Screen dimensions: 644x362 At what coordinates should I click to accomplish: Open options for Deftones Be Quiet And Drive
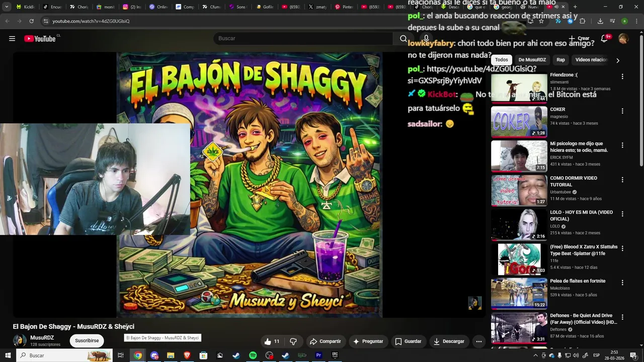[622, 317]
